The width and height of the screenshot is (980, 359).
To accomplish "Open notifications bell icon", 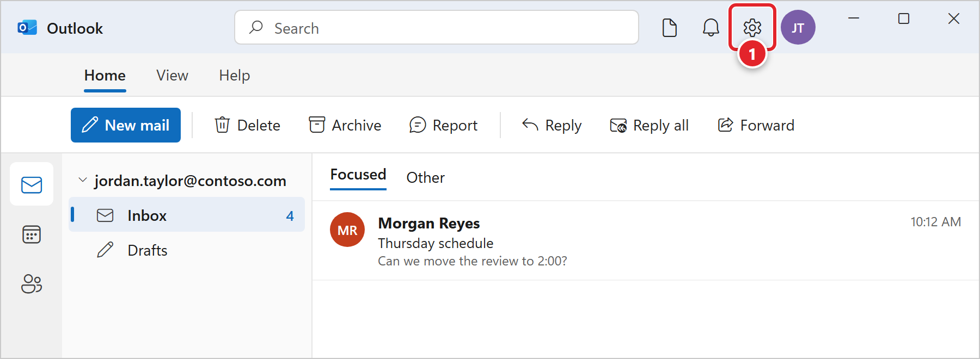I will pos(711,27).
